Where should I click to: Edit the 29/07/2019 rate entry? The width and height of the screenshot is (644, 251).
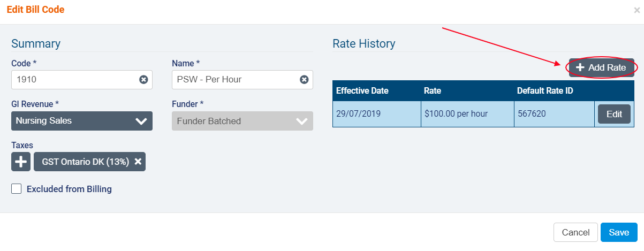click(614, 114)
